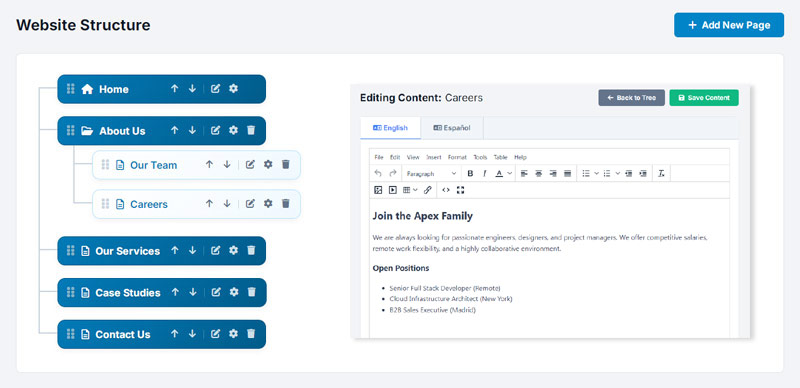Click the Join the Apex Family heading

[x=422, y=216]
